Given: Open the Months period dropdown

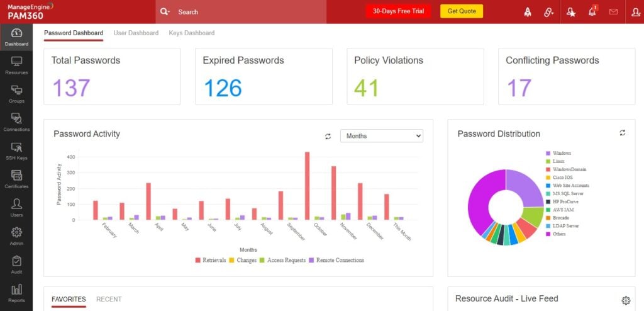Looking at the screenshot, I should point(382,136).
